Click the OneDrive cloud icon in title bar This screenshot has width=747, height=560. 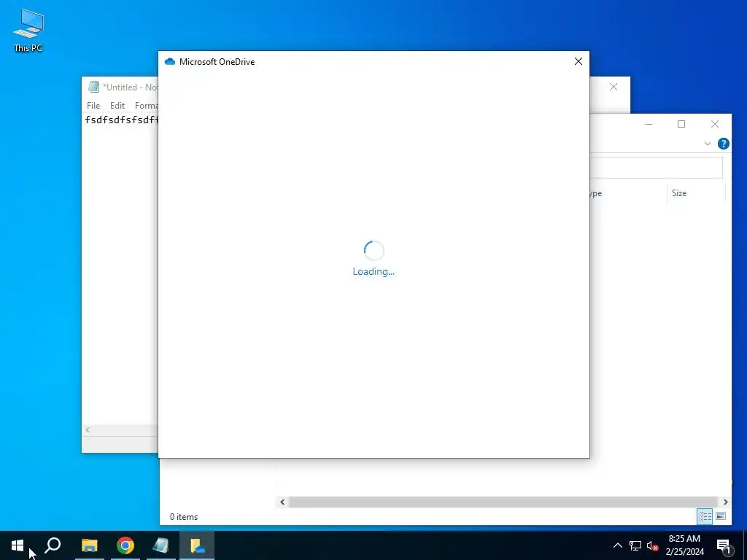point(169,62)
